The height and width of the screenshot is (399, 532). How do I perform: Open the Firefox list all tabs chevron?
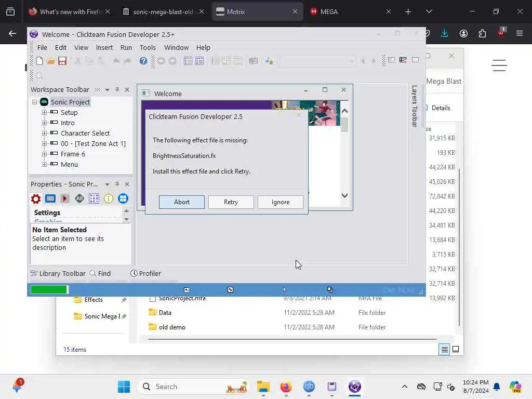pyautogui.click(x=429, y=11)
